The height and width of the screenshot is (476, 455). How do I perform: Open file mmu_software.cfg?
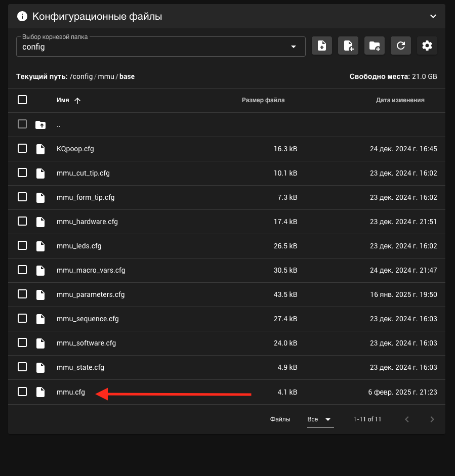click(86, 343)
